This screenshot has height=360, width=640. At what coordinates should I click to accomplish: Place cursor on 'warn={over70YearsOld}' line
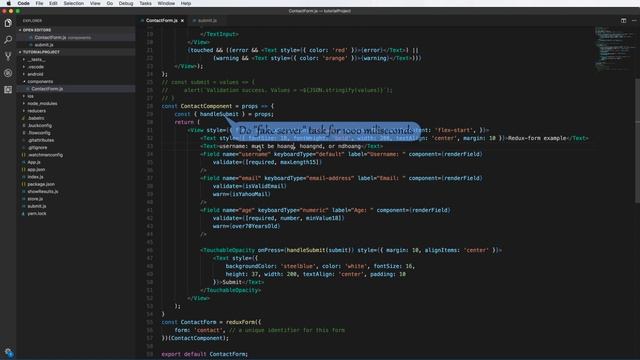click(x=247, y=226)
